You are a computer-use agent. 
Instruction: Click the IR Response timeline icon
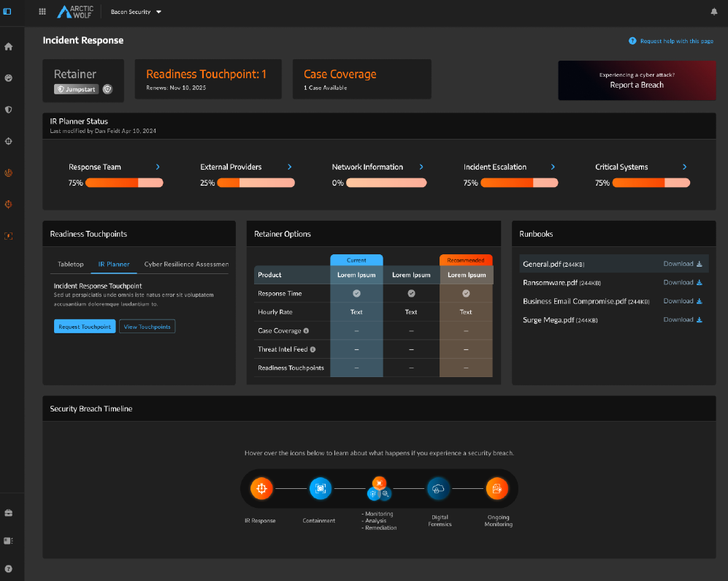click(261, 488)
